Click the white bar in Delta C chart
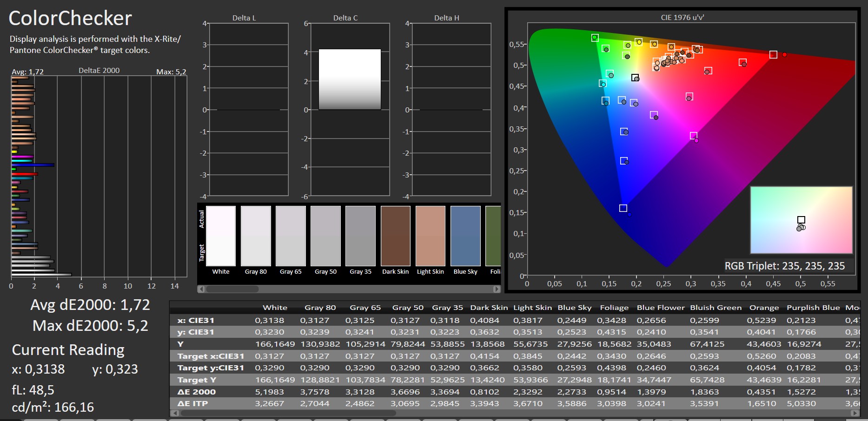The width and height of the screenshot is (868, 421). tap(350, 79)
